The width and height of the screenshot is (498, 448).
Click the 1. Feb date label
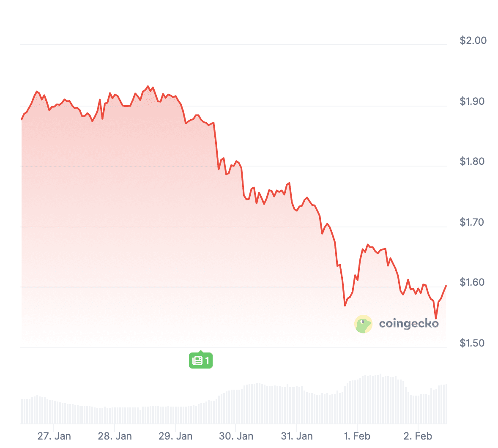tap(357, 436)
